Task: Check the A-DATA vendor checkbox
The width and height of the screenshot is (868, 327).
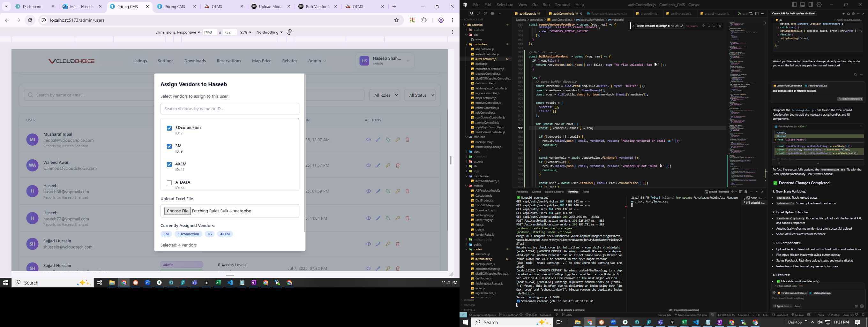Action: (x=169, y=183)
